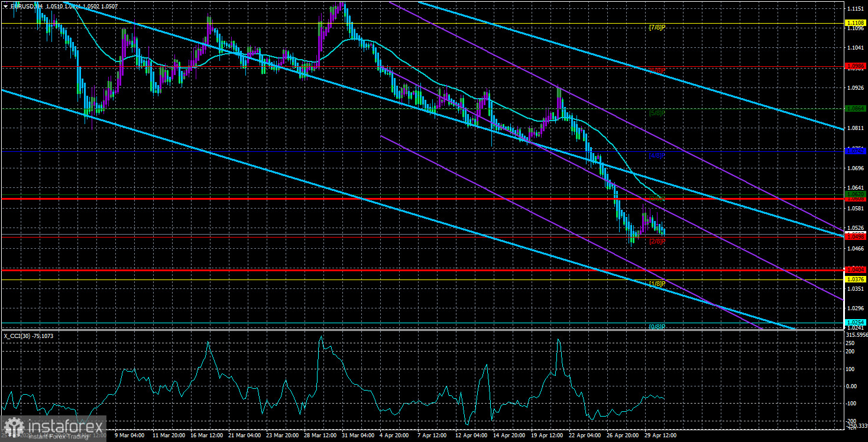Click the 1.0296 price scale value
Image resolution: width=868 pixels, height=442 pixels.
(x=856, y=308)
